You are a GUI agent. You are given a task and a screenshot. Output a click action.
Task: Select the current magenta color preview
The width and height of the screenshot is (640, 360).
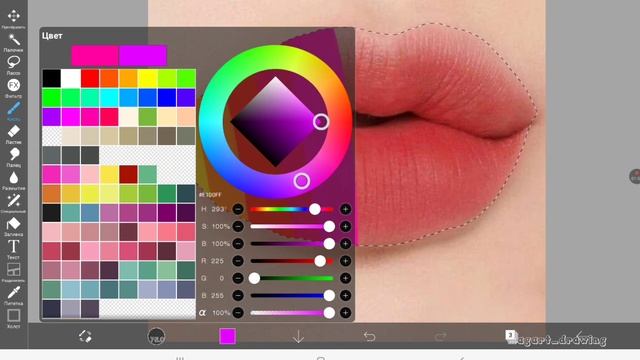click(143, 55)
